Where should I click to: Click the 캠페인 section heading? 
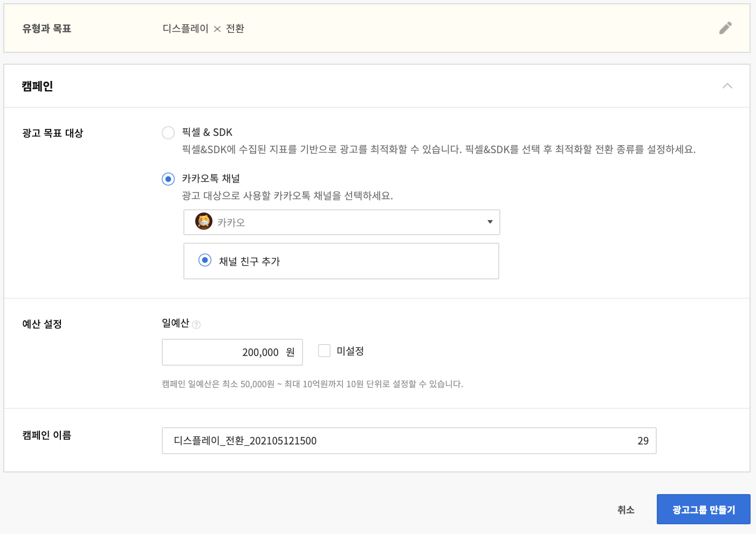point(37,86)
